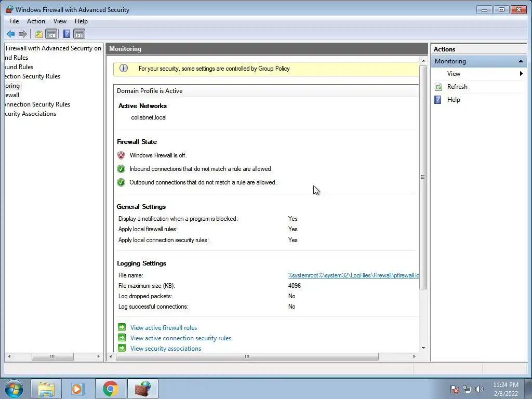Open the Windows Start button

point(14,389)
